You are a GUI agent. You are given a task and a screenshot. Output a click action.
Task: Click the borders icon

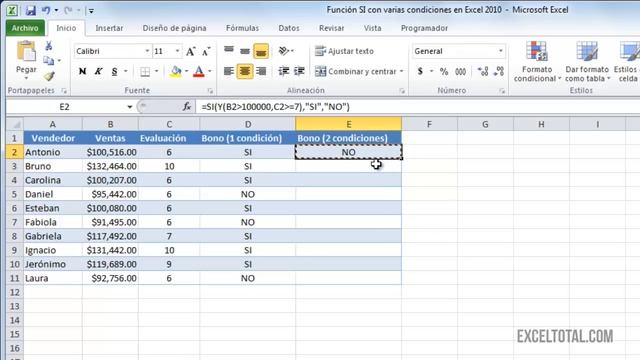pos(145,71)
